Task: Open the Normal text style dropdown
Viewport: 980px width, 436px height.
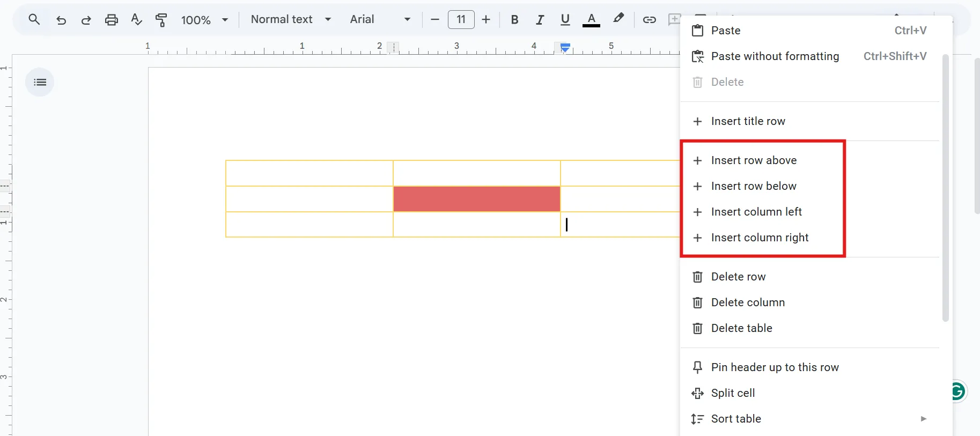Action: click(x=291, y=19)
